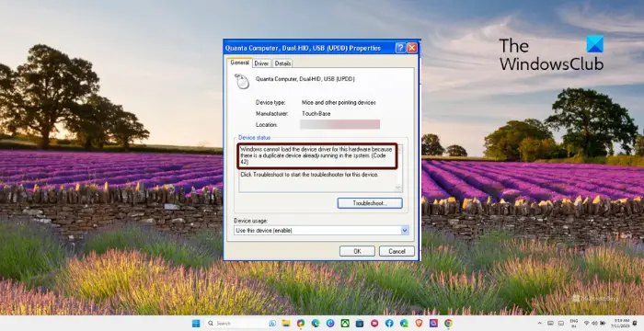Click the 'Touch-Base' manufacturer value
Screen dimensions: 644x331
tap(316, 113)
